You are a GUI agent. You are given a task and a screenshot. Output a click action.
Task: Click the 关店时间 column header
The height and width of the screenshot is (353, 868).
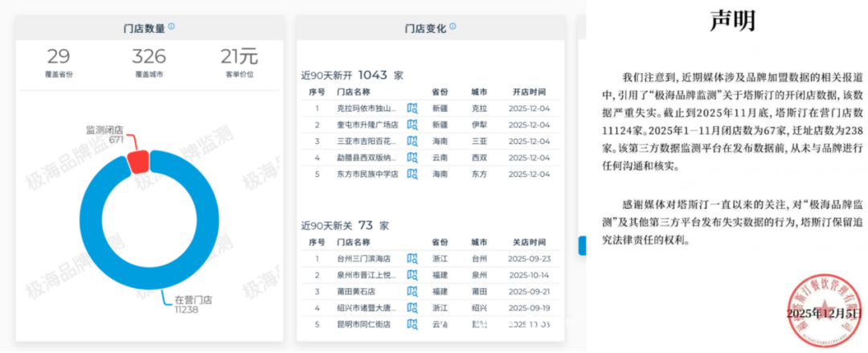click(529, 242)
